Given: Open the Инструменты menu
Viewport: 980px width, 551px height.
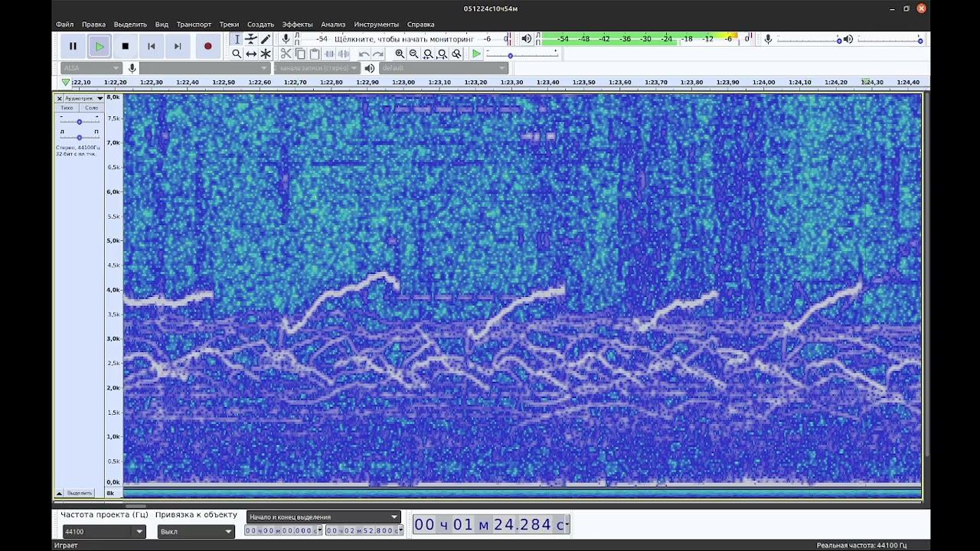Looking at the screenshot, I should pos(376,24).
